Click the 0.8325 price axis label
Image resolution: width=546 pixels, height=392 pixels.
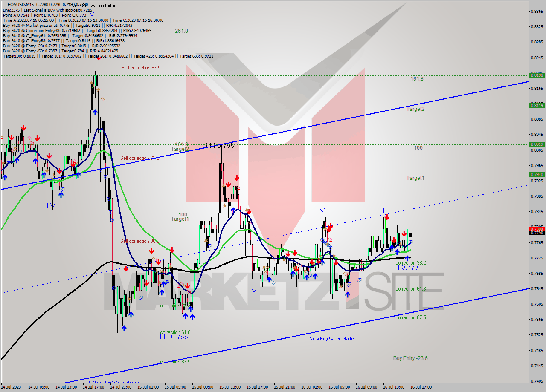537,26
